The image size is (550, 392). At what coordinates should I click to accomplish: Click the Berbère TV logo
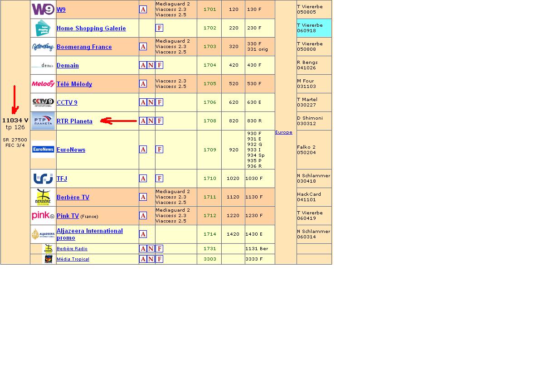coord(43,197)
